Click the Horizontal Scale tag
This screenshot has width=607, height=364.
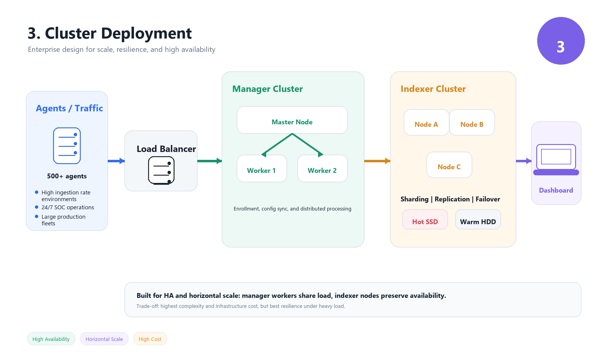pyautogui.click(x=104, y=339)
